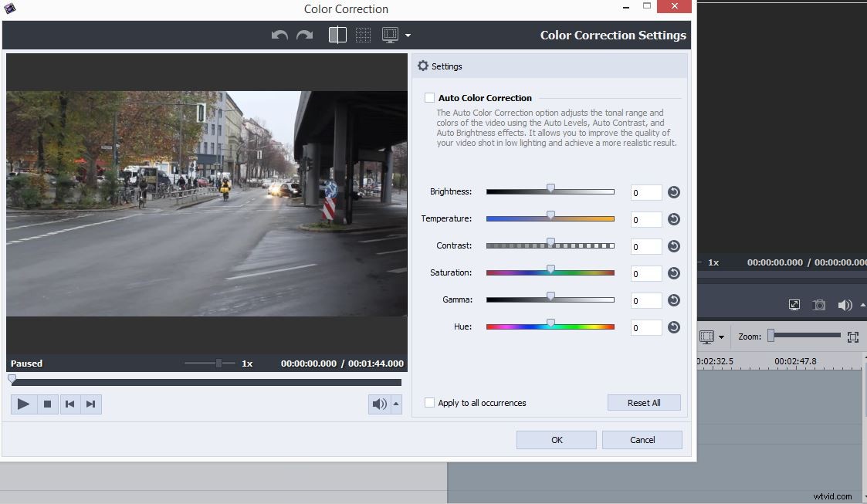Expand the volume control beside the preview speaker button
867x504 pixels.
(x=395, y=404)
